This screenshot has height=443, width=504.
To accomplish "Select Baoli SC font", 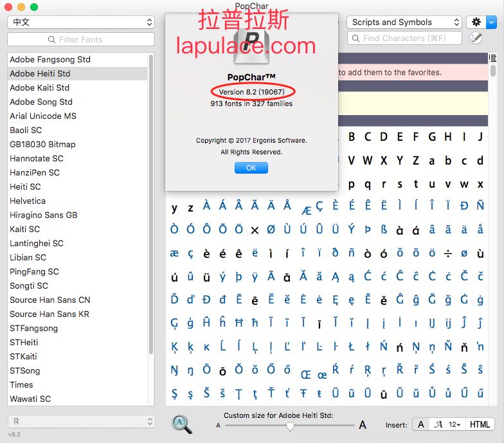I will 77,130.
